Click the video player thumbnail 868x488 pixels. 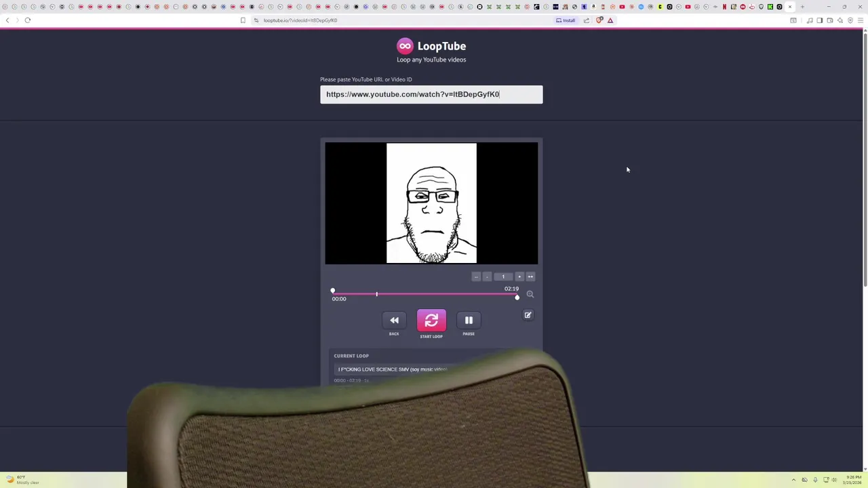[431, 203]
